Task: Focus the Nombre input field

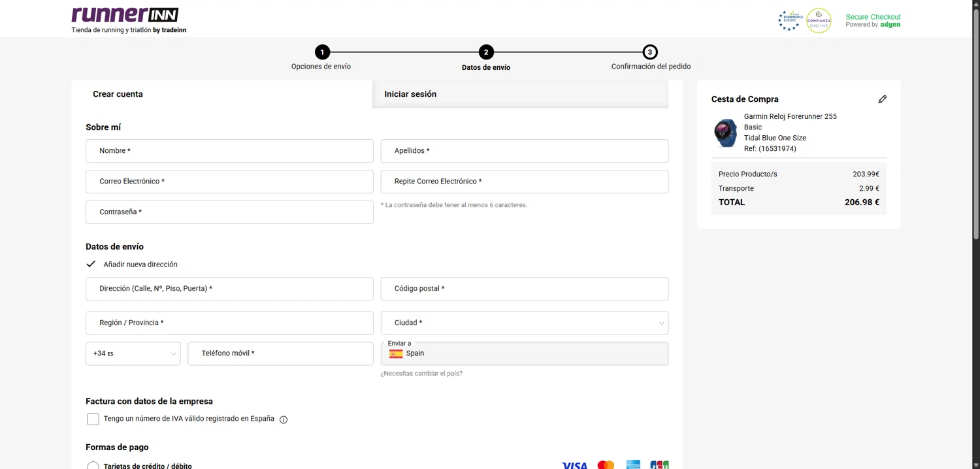Action: coord(229,151)
